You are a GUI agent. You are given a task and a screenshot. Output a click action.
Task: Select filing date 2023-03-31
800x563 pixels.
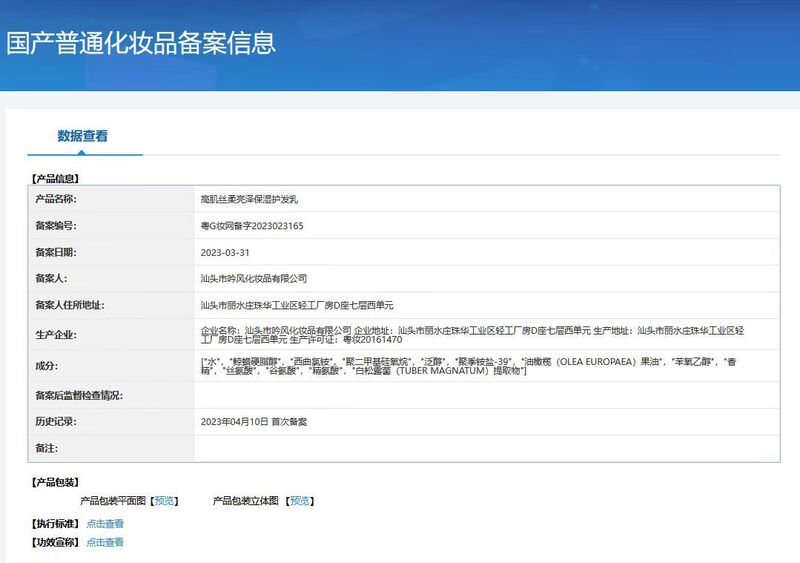pos(225,253)
